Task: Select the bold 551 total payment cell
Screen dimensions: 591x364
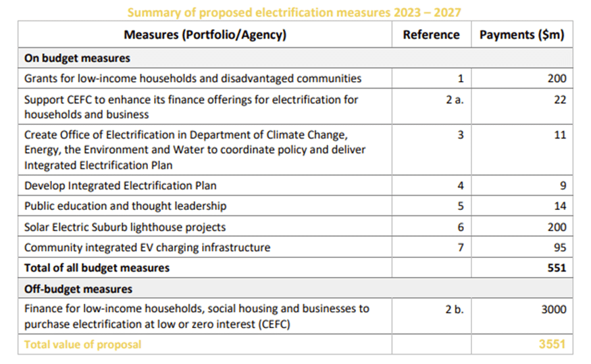Action: pyautogui.click(x=557, y=268)
